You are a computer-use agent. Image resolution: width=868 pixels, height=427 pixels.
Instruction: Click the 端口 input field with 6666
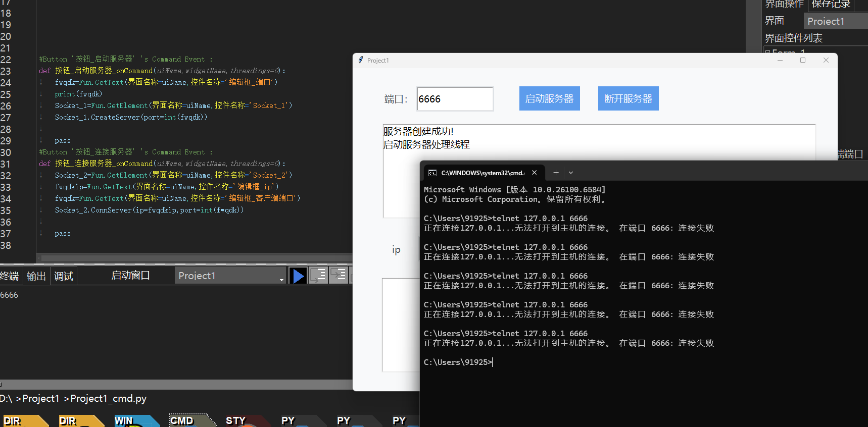tap(455, 99)
